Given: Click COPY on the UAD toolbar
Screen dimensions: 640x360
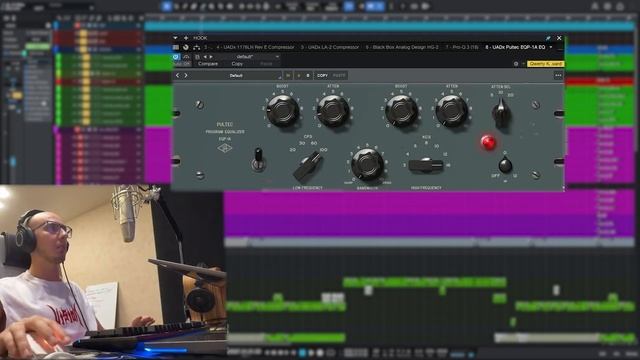Looking at the screenshot, I should 322,76.
